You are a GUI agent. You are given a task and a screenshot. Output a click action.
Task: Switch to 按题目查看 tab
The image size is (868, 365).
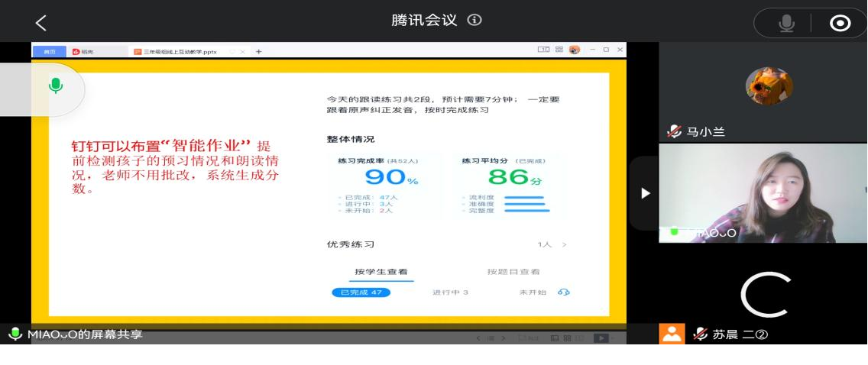pos(513,271)
